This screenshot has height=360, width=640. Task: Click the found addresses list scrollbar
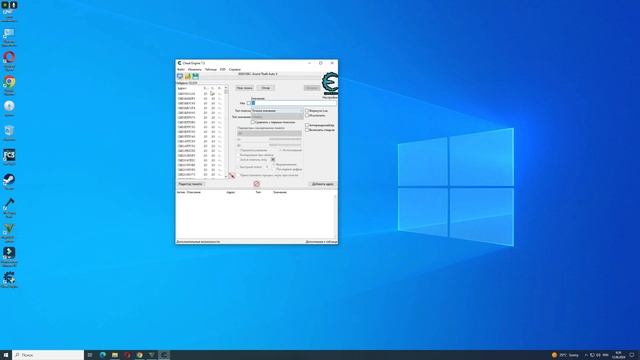point(226,132)
